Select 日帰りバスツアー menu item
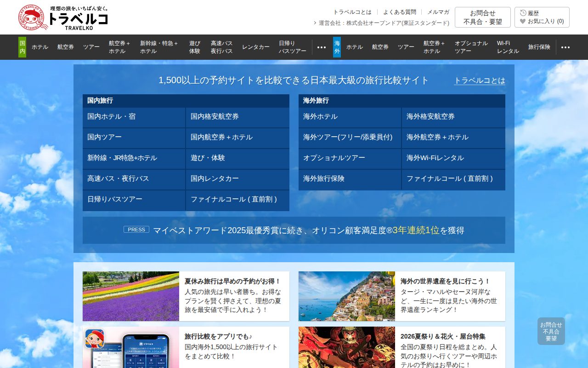This screenshot has height=368, width=588. pos(293,47)
